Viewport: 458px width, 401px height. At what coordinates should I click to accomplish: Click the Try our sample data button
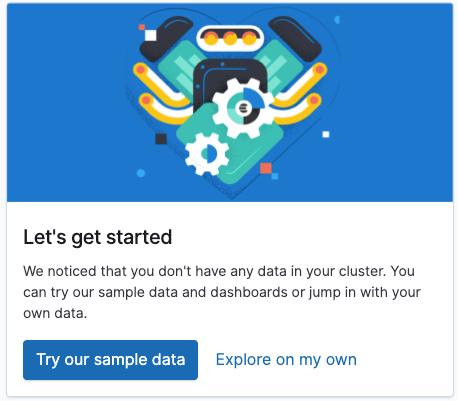tap(110, 360)
